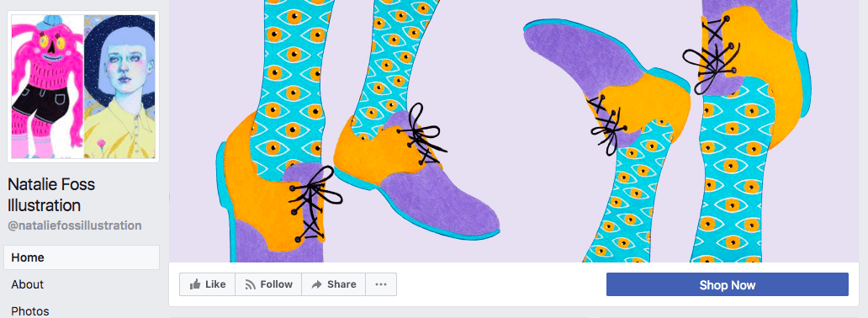The width and height of the screenshot is (868, 318).
Task: Click the @nataliefossillustration username
Action: point(75,225)
